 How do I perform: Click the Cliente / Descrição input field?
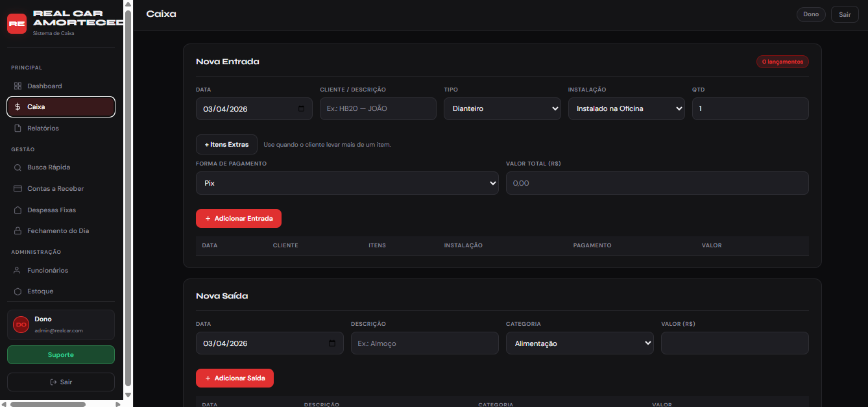(378, 109)
